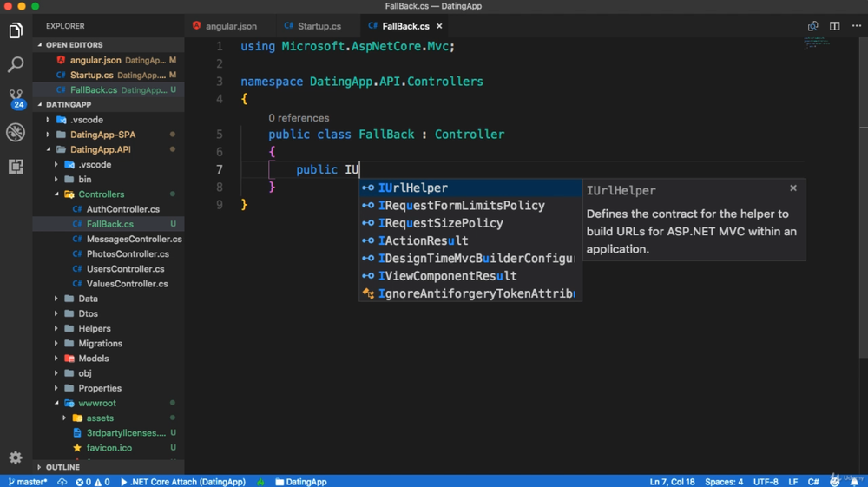Viewport: 868px width, 487px height.
Task: Choose IgnoreAntiforgeryTokenAttribute suggestion
Action: pyautogui.click(x=470, y=293)
